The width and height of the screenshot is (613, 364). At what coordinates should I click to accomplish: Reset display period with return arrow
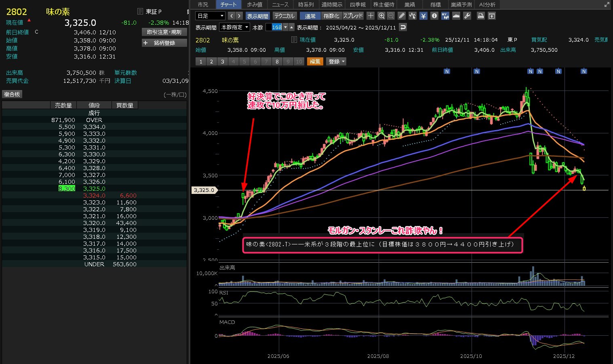point(402,27)
